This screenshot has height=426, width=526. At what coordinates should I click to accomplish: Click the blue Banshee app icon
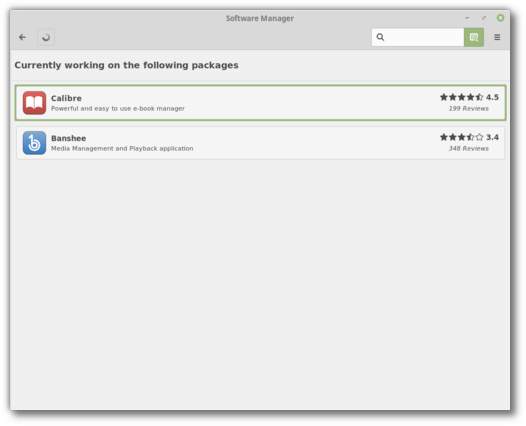34,143
